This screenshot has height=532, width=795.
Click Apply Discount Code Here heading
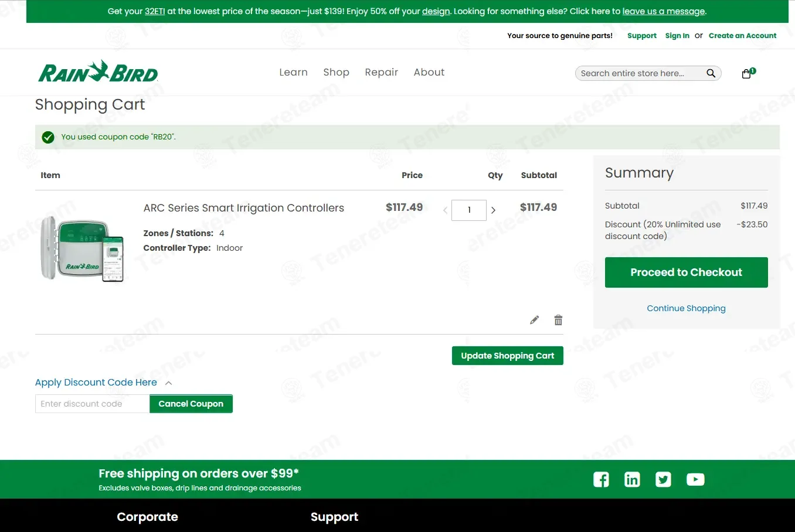(96, 383)
